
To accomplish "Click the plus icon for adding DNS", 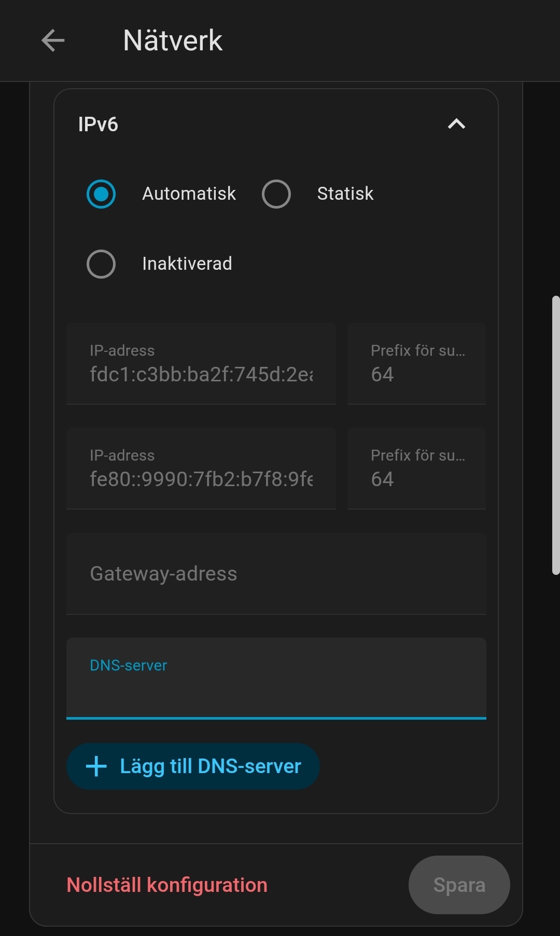I will (96, 766).
